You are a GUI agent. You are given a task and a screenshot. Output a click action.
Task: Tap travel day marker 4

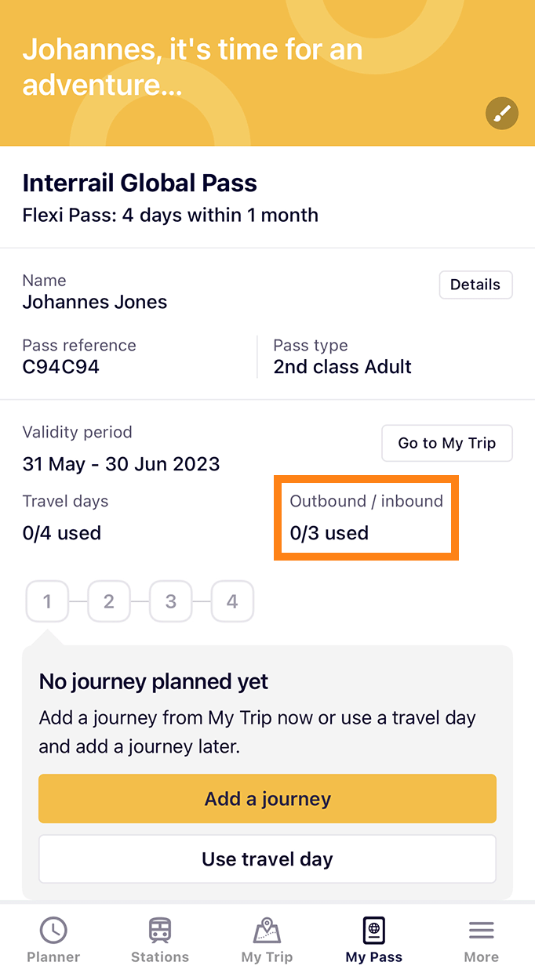click(x=232, y=601)
